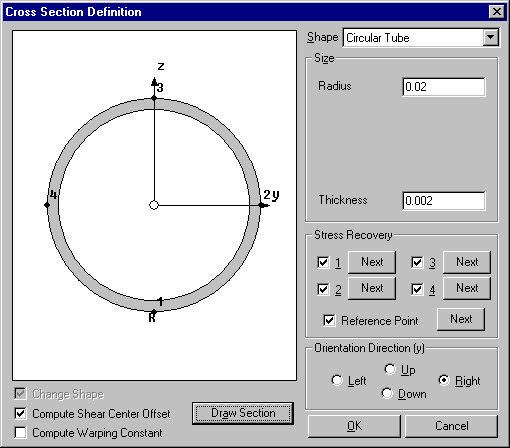Click the Draw Section button
510x448 pixels.
tap(243, 413)
